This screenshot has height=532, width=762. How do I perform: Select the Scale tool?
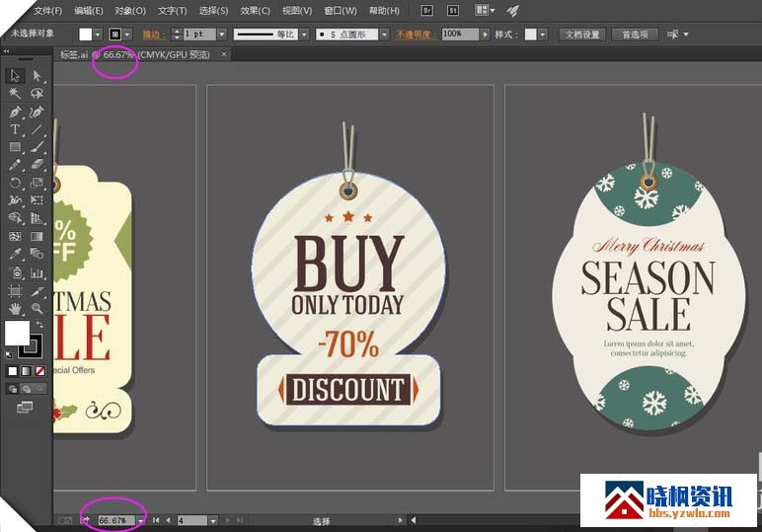[37, 183]
